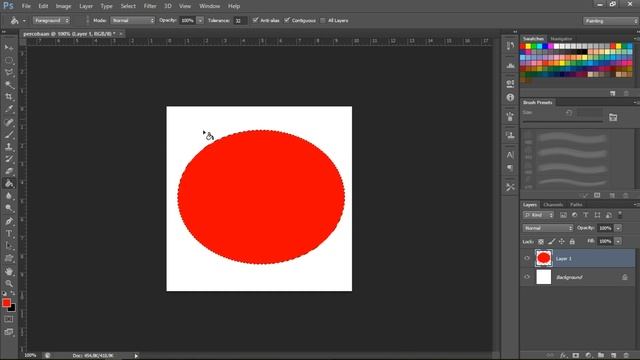Select the Horizontal Type tool
640x360 pixels.
9,233
